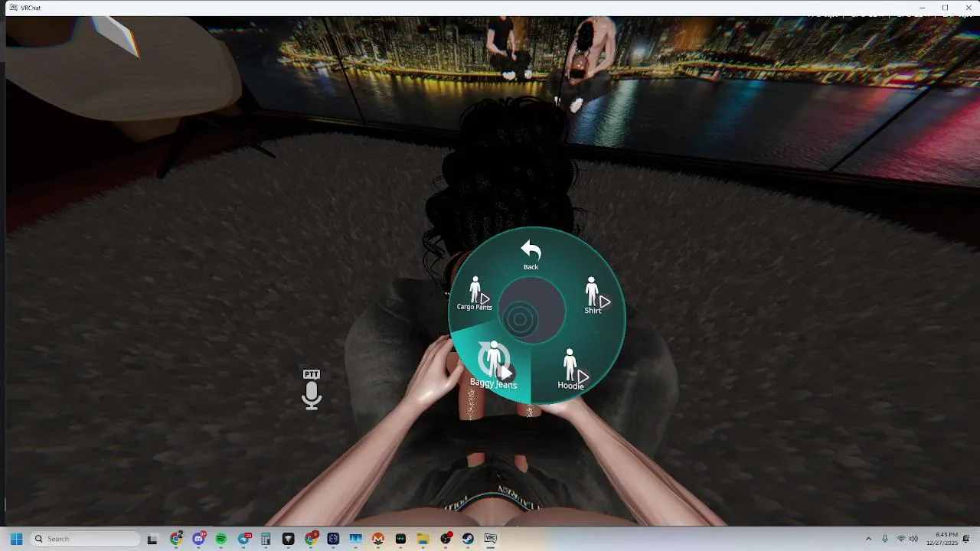Click the taskbar Search box
The image size is (980, 551).
(x=86, y=539)
